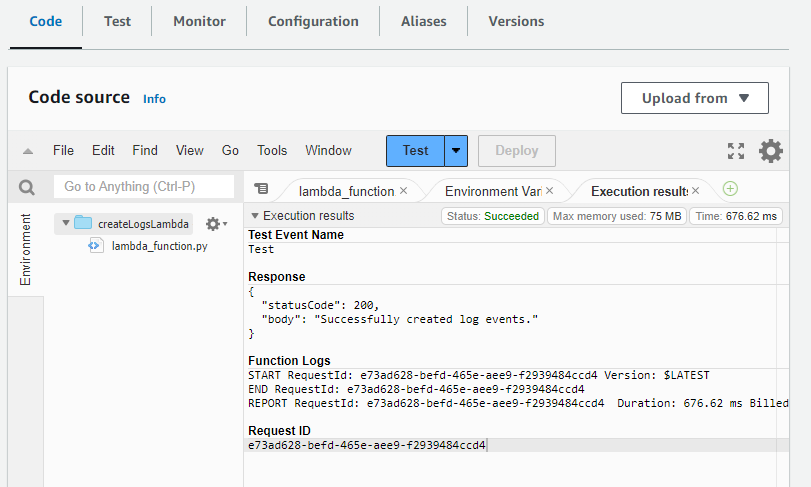Open the editor settings gear icon

coord(770,151)
